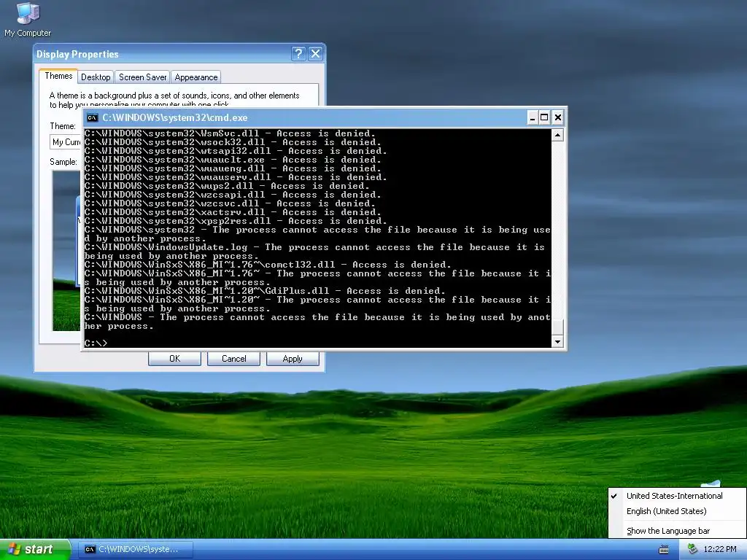Choose English (United States) input language
This screenshot has height=560, width=747.
(666, 511)
